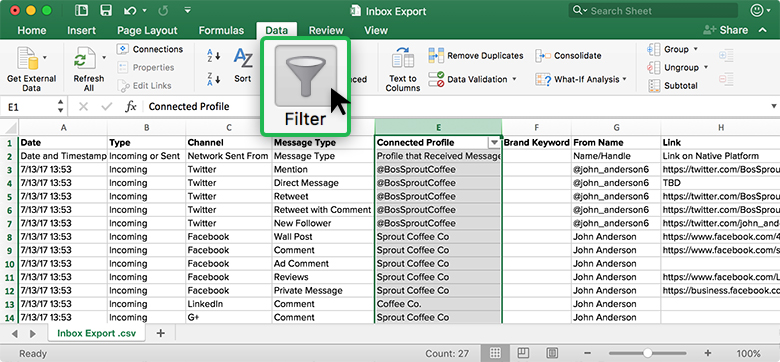Viewport: 780px width, 362px height.
Task: Switch to Page Layout view in status bar
Action: (523, 353)
